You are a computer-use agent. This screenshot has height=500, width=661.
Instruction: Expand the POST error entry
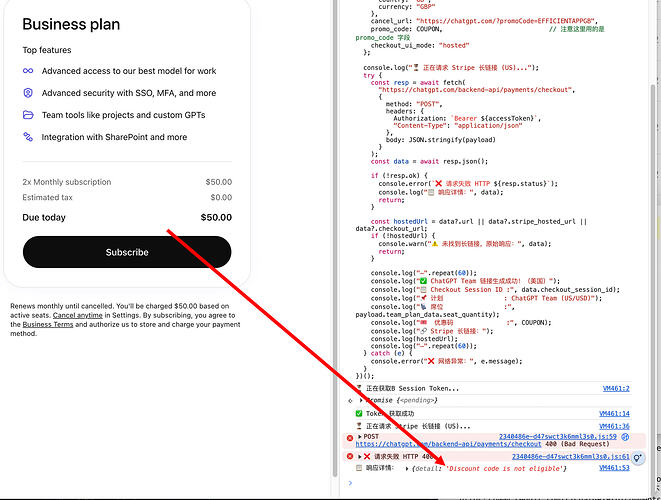coord(360,437)
